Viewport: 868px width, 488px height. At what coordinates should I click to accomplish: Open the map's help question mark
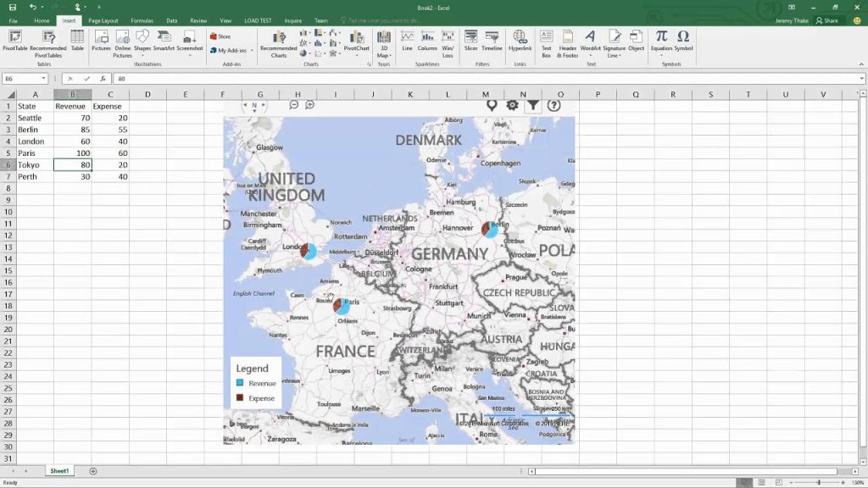[x=555, y=105]
